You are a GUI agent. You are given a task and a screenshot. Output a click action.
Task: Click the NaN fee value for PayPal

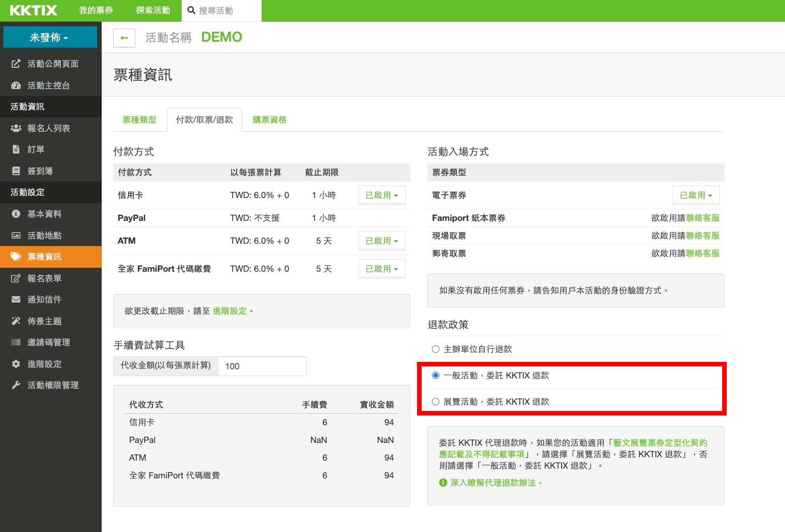(x=319, y=440)
